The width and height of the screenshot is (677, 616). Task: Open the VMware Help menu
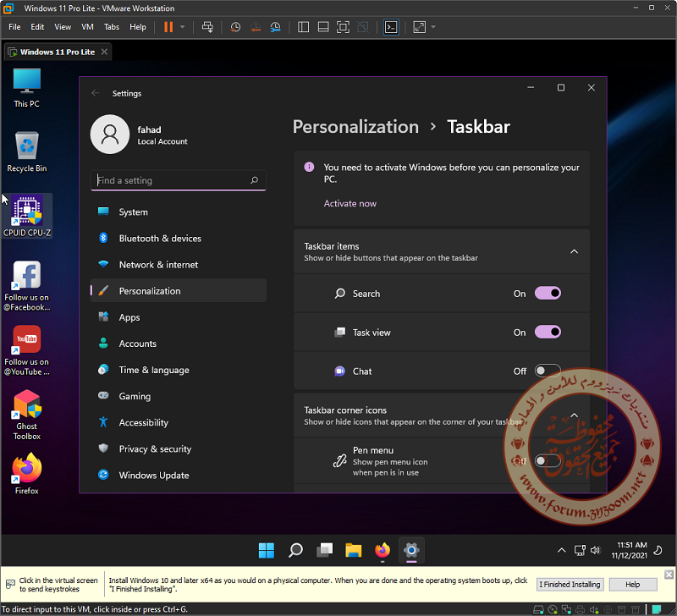(138, 27)
